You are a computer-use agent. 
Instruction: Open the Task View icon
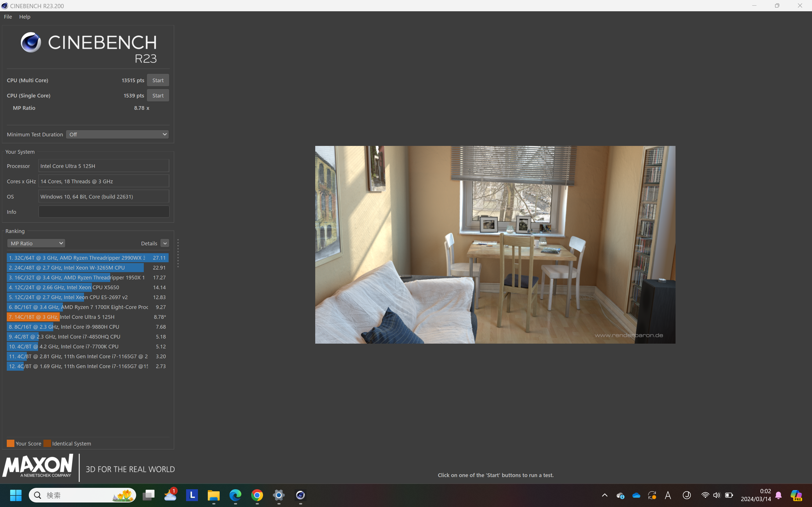coord(148,495)
